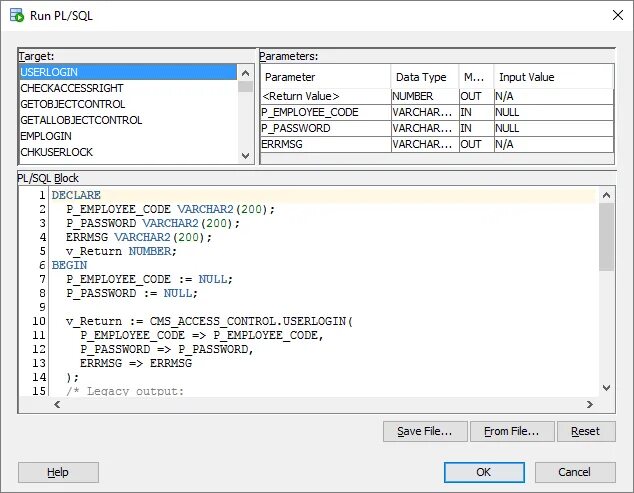Screen dimensions: 634x493
Task: Click the Run PL/SQL title bar icon
Action: [x=17, y=15]
